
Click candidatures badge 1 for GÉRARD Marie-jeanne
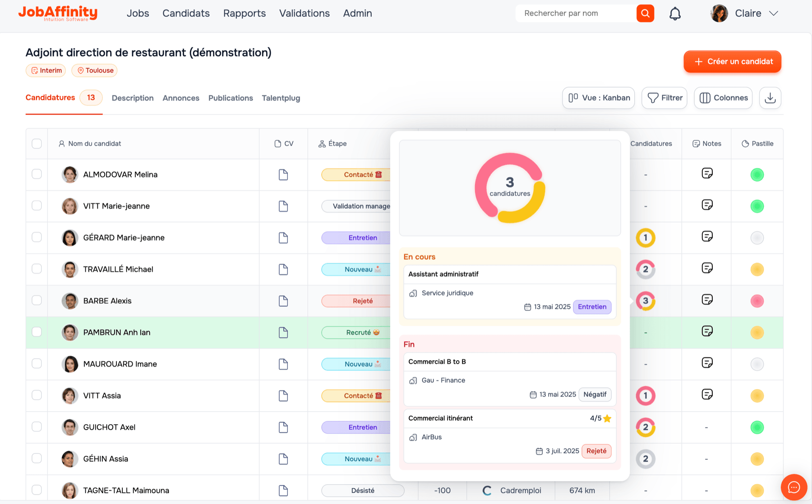point(646,238)
